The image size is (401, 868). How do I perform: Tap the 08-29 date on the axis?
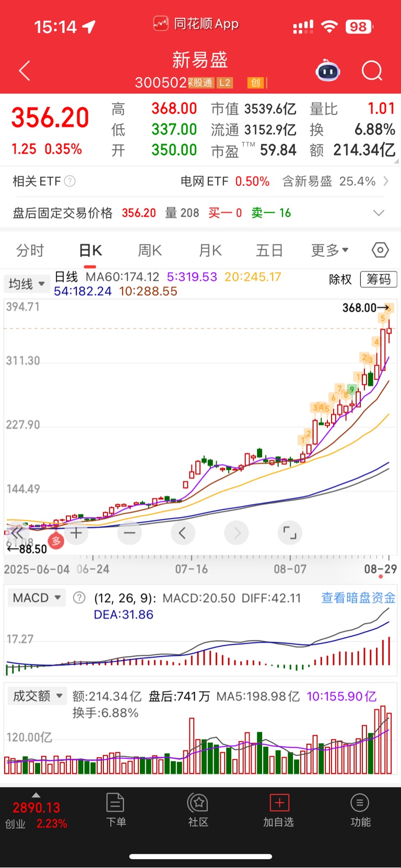[x=380, y=569]
